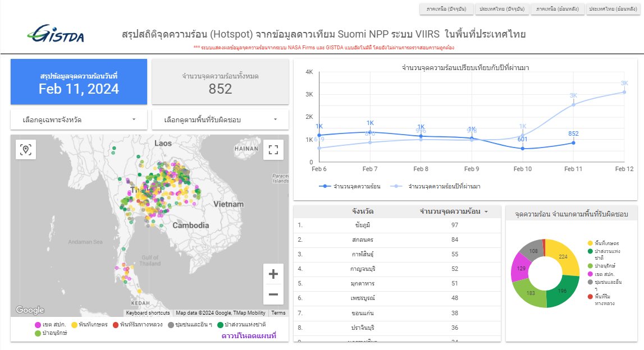Open the Feb 11, 2024 date selector
Image resolution: width=644 pixels, height=350 pixels.
pyautogui.click(x=79, y=82)
